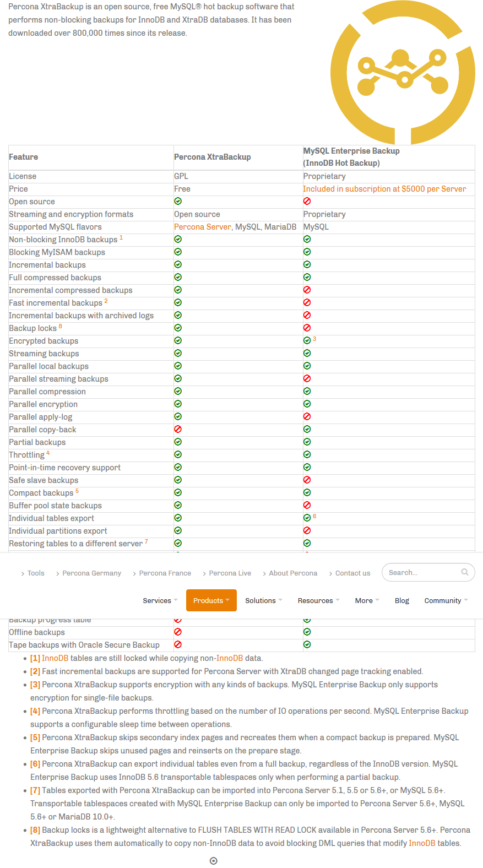Viewport: 483px width, 868px height.
Task: Click XtraBackup check icon for Point-in-time recovery support
Action: coord(178,467)
